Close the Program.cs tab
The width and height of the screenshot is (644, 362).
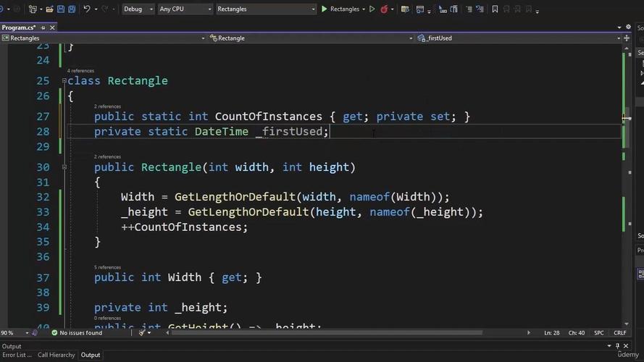52,28
